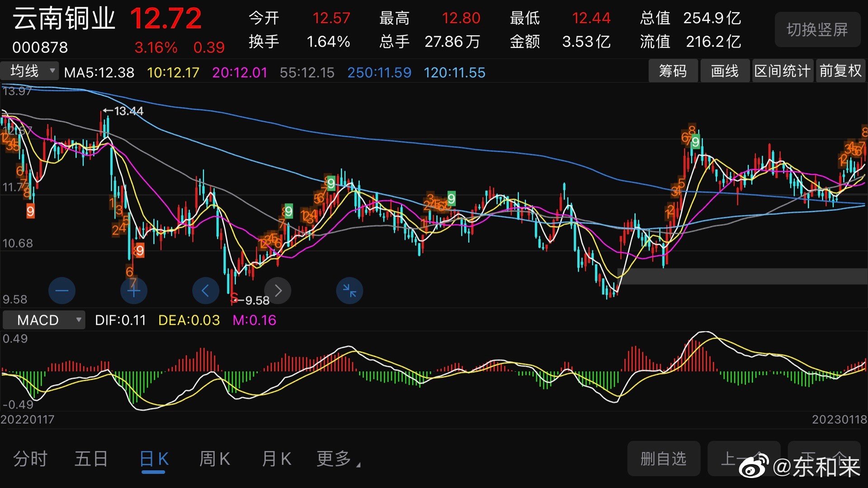Switch to the 分时 tab
The image size is (868, 488).
(30, 459)
